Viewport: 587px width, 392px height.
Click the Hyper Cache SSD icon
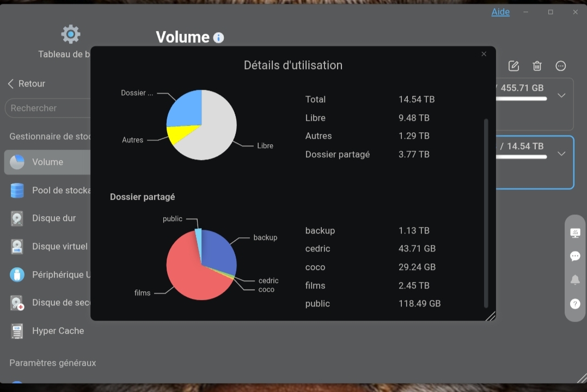[x=17, y=331]
